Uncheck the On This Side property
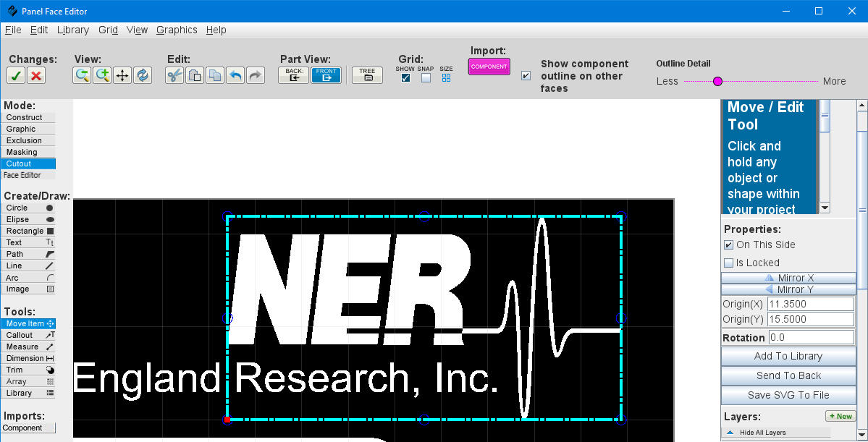 tap(728, 245)
